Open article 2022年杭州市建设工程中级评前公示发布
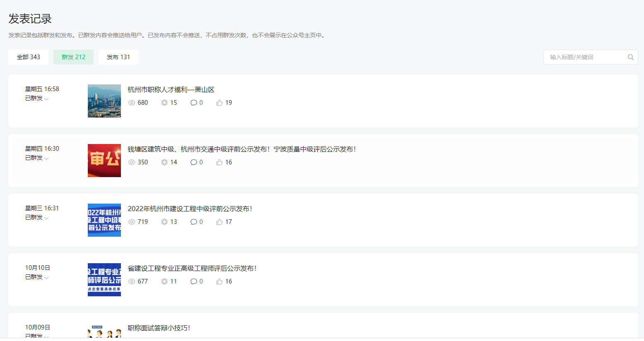The image size is (644, 341). [190, 209]
